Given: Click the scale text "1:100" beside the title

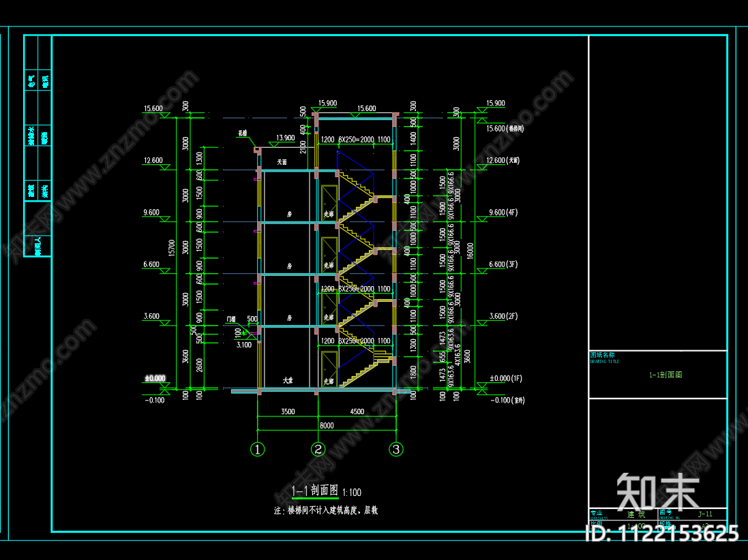Looking at the screenshot, I should [352, 493].
